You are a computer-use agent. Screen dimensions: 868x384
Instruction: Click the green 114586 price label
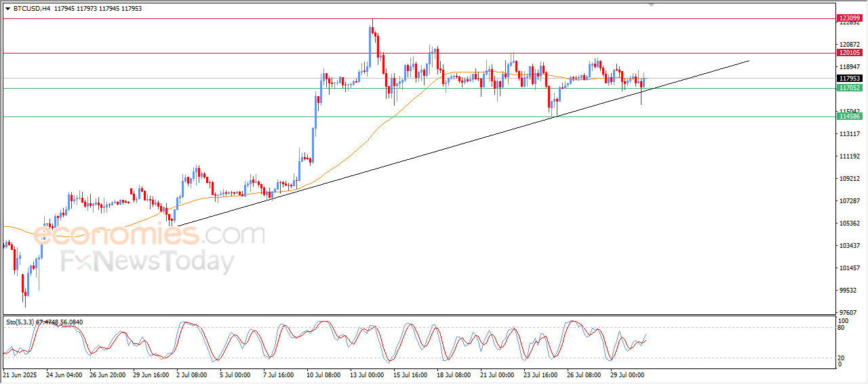pos(850,116)
